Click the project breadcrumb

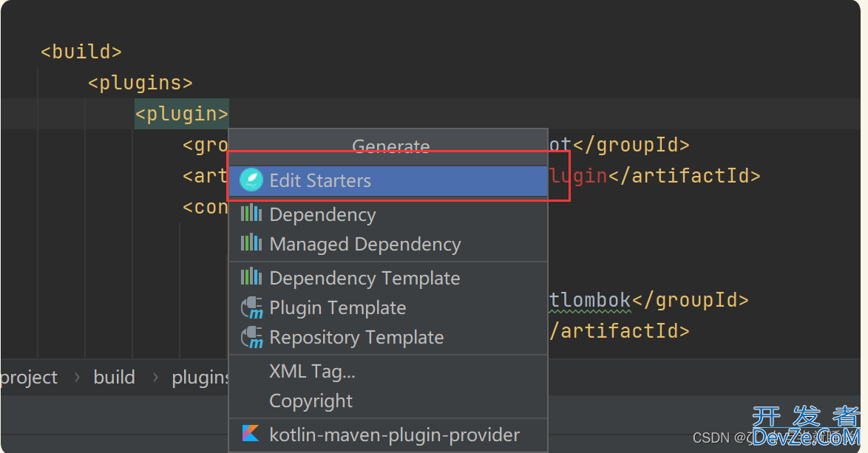(29, 377)
